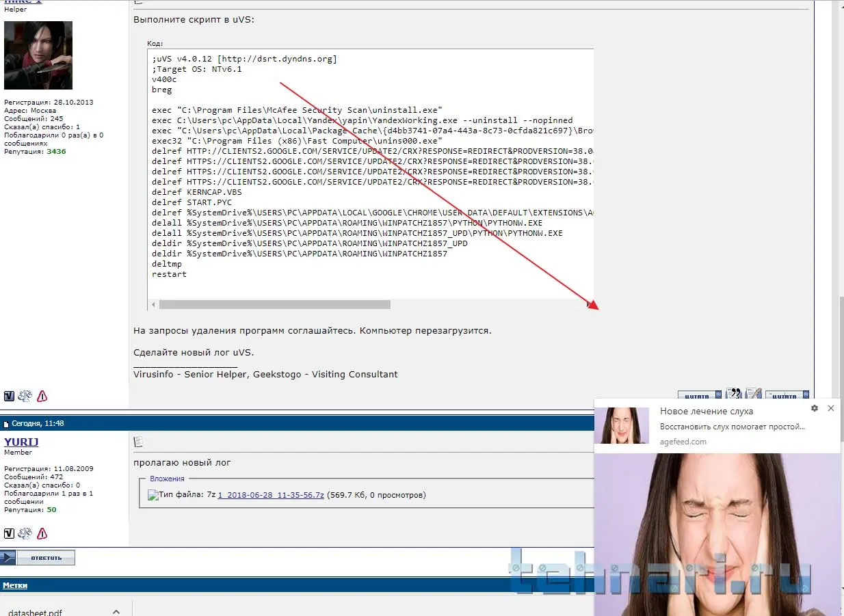Click the large ad image of woman covering ears

(717, 534)
